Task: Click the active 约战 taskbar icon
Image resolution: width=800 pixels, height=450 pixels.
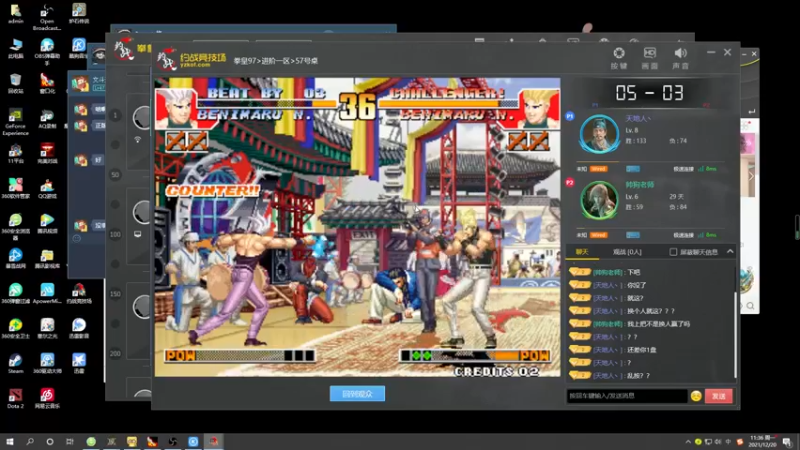Action: [x=213, y=441]
